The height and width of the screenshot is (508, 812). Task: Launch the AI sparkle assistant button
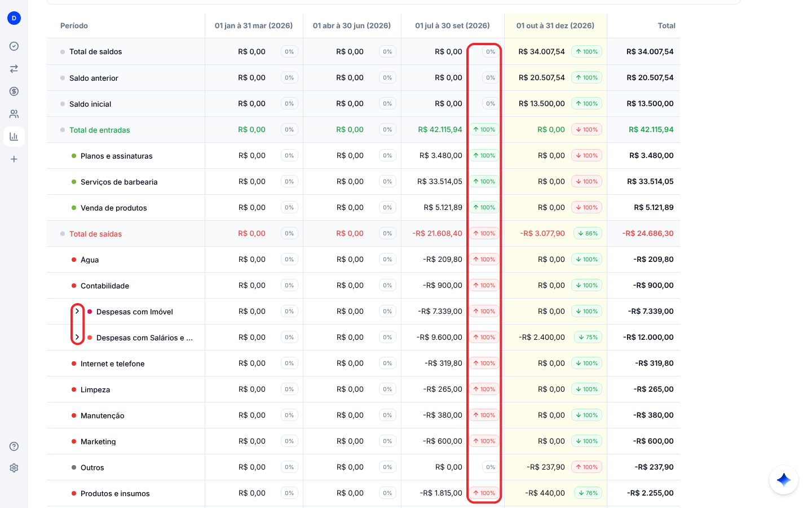pos(784,480)
